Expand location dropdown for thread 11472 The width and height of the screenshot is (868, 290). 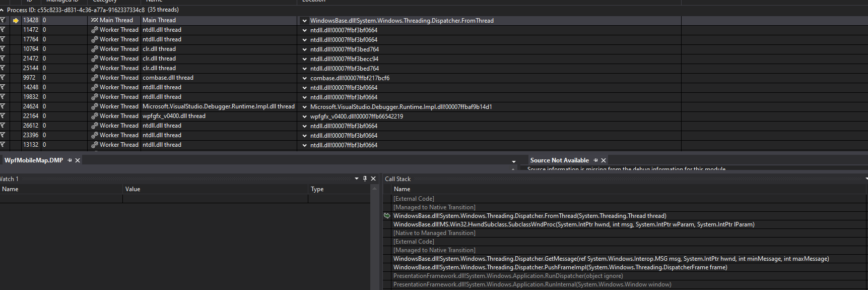point(304,30)
